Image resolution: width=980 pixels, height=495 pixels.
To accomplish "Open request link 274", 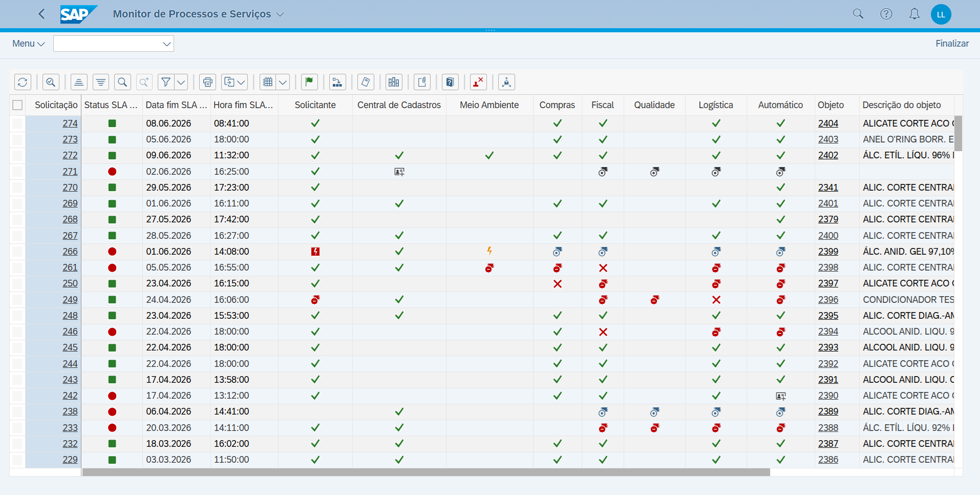I will [x=70, y=123].
